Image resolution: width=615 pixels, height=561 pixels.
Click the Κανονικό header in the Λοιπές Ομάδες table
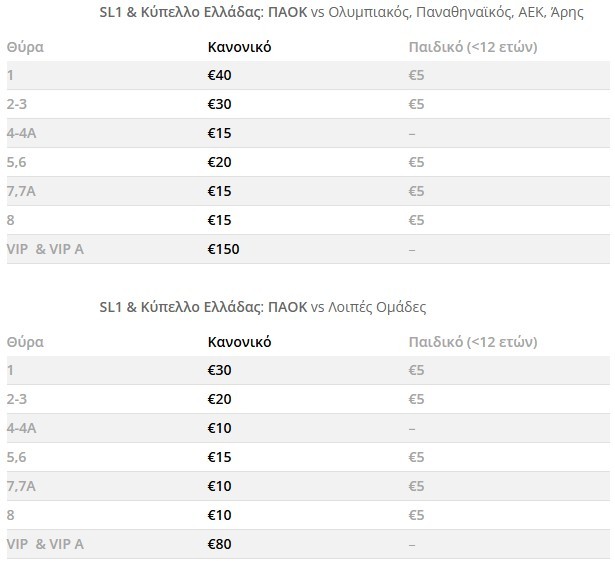(x=239, y=341)
